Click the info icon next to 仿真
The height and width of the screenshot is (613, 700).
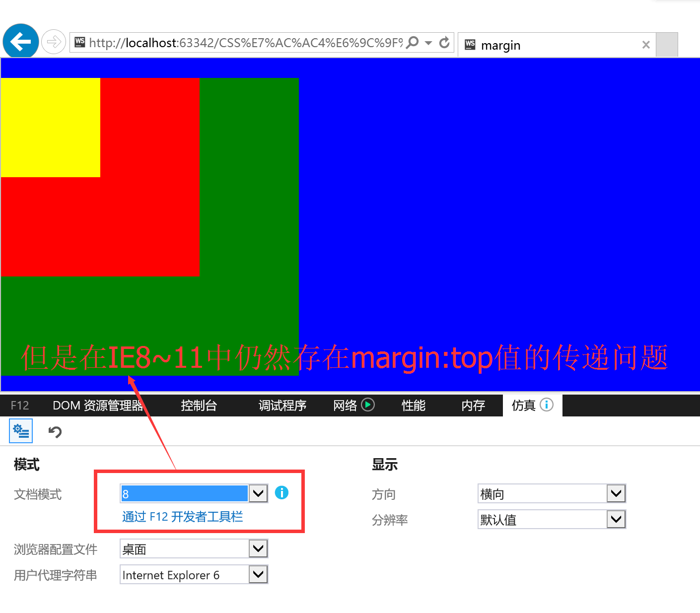click(547, 405)
